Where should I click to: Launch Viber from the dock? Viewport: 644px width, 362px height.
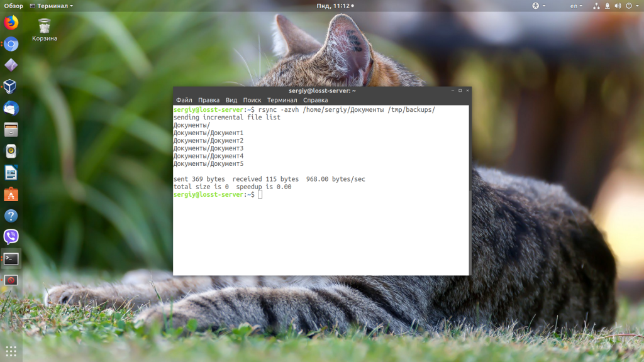pos(11,237)
